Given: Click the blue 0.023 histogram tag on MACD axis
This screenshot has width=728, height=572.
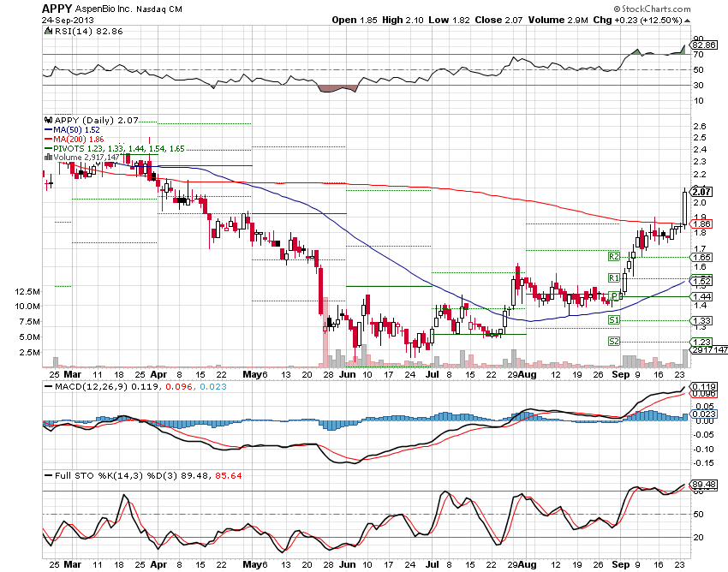Looking at the screenshot, I should coord(704,414).
